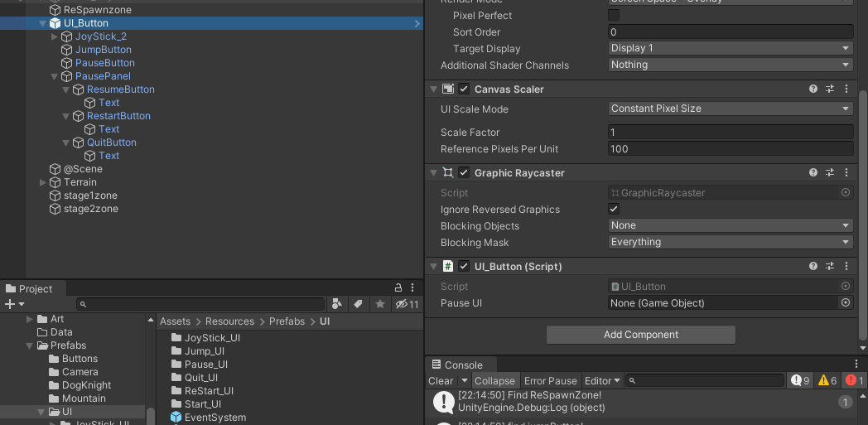
Task: Click the Sort Order input field
Action: point(731,31)
